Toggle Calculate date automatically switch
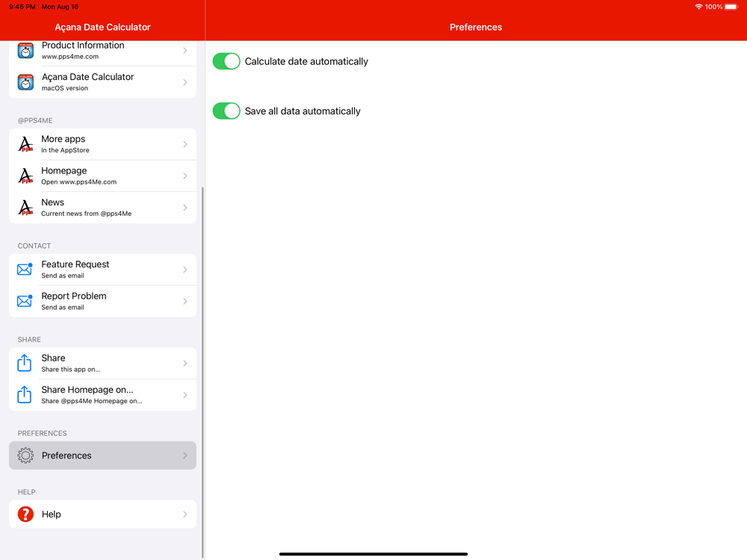Image resolution: width=747 pixels, height=560 pixels. tap(226, 61)
